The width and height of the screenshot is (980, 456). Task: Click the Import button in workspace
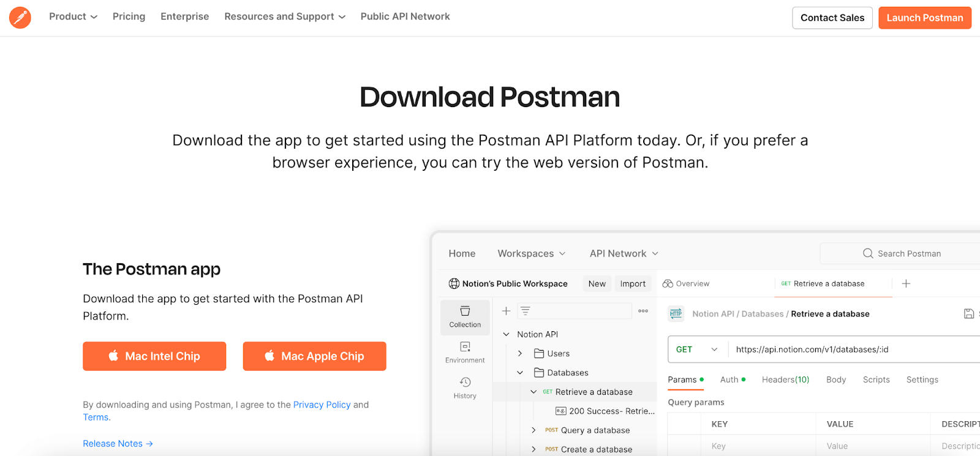pos(633,283)
